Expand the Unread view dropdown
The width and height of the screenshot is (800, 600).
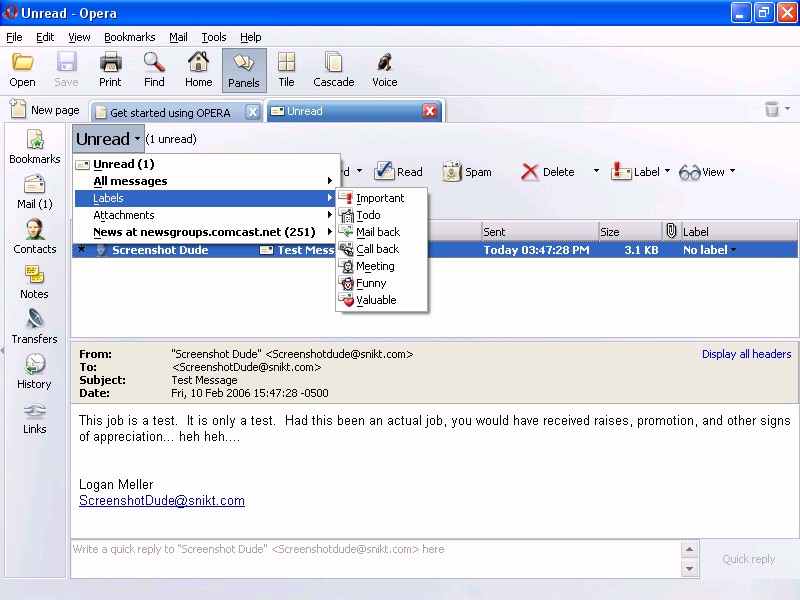108,139
